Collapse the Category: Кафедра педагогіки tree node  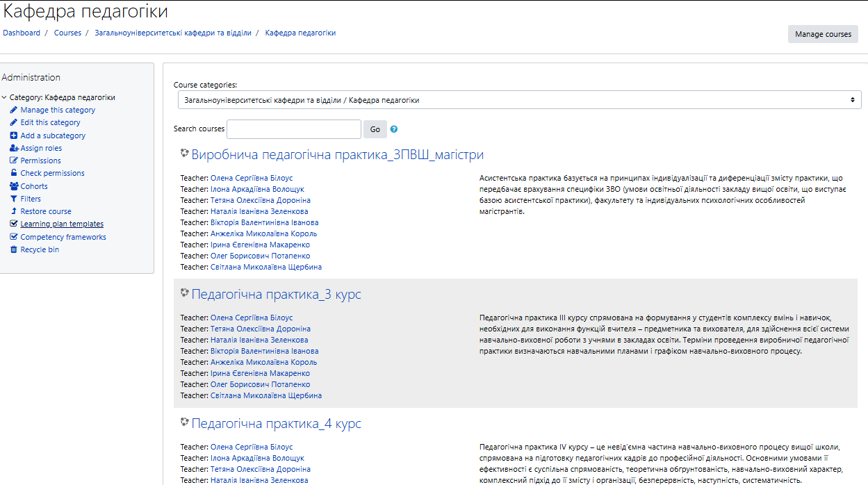(x=4, y=98)
